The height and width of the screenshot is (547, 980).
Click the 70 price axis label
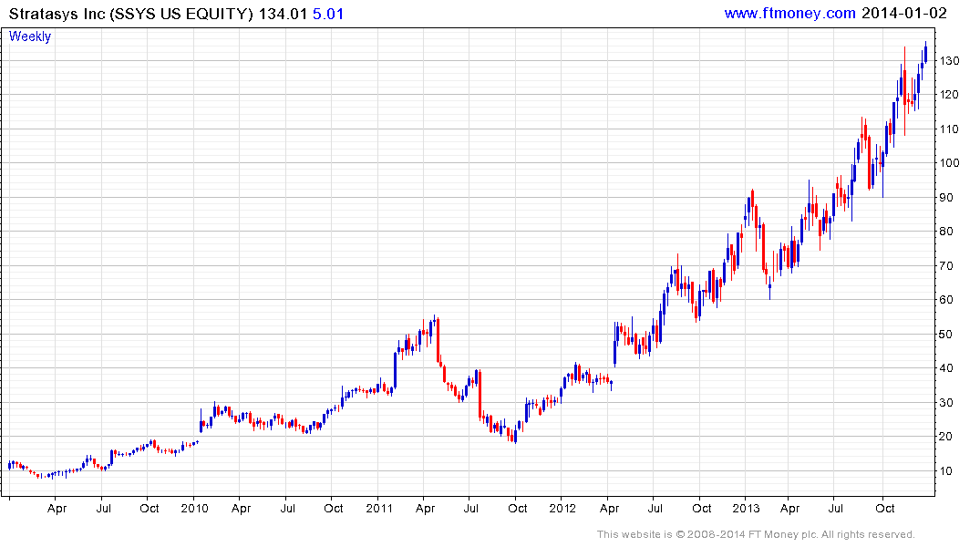[x=946, y=265]
